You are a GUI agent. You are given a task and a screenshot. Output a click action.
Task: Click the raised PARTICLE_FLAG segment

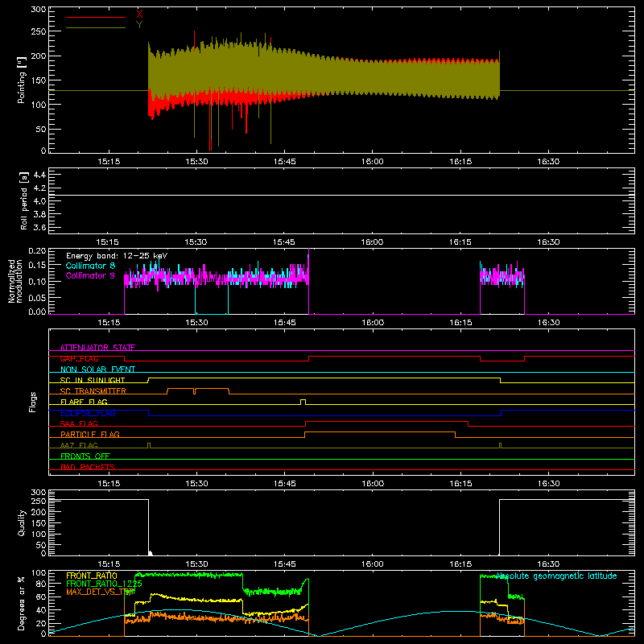pyautogui.click(x=380, y=432)
